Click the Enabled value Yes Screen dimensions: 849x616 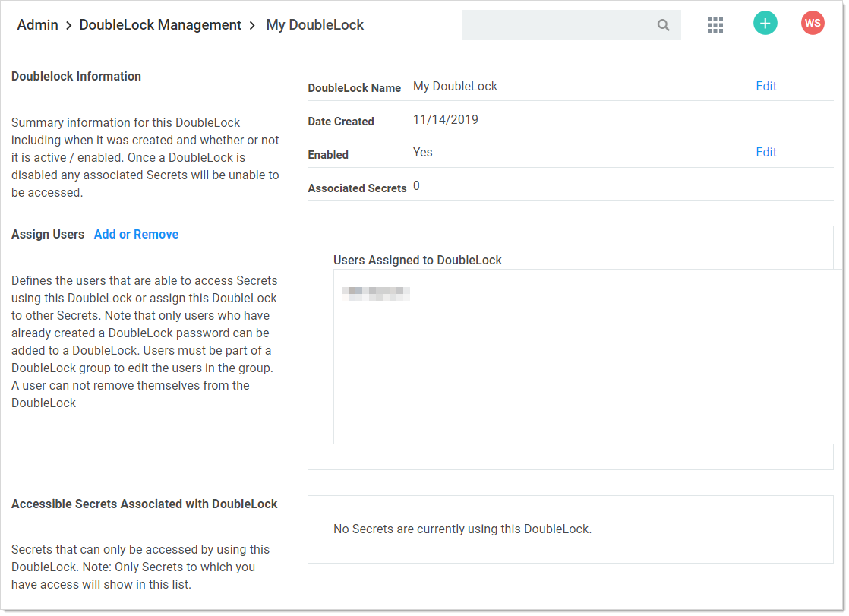point(423,152)
